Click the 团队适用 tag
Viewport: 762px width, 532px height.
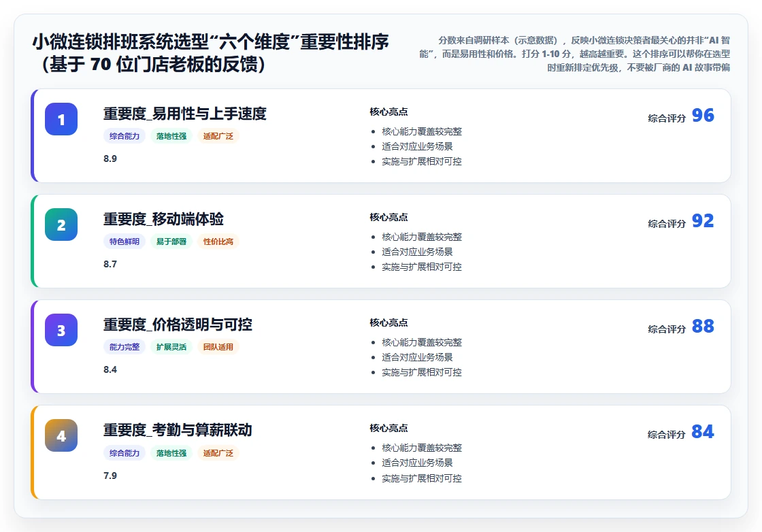tap(218, 347)
